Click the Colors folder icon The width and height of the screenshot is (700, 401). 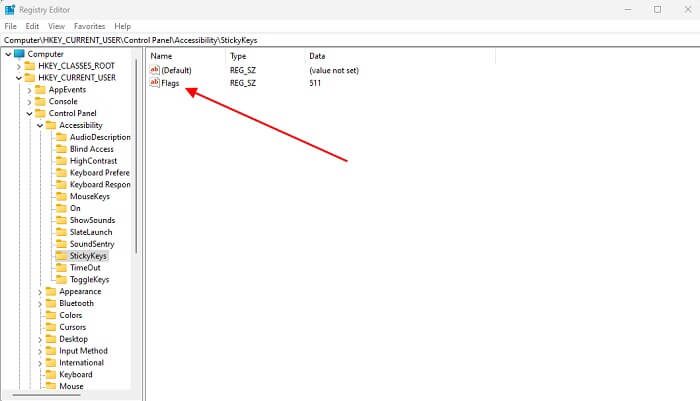51,315
